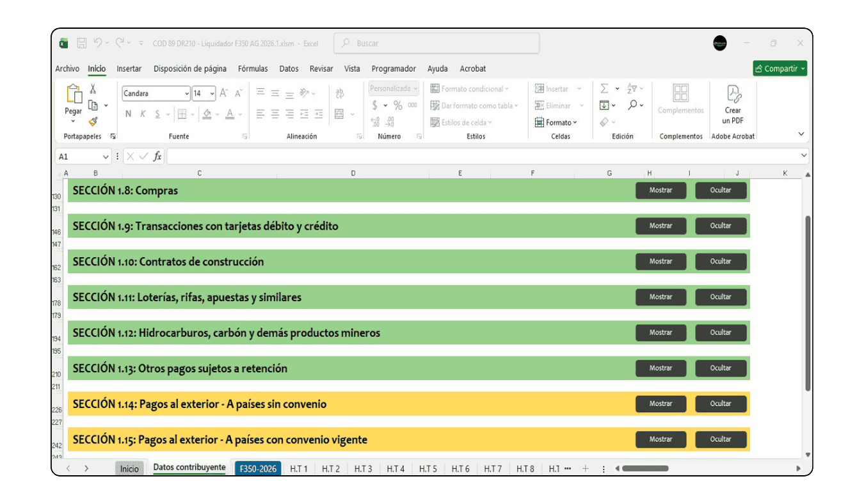
Task: Click the insert function fx icon
Action: click(x=157, y=157)
